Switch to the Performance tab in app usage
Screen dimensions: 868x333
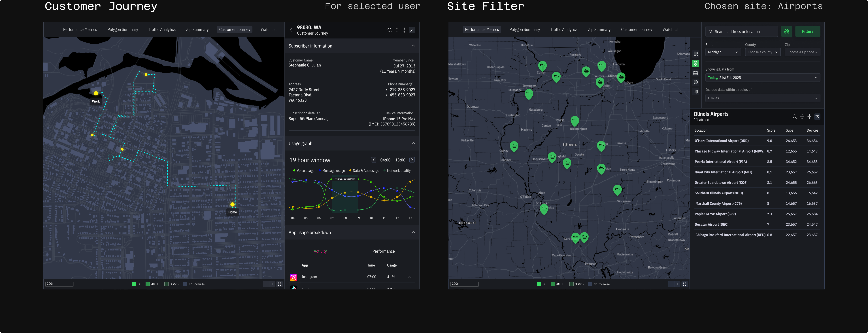click(x=383, y=251)
